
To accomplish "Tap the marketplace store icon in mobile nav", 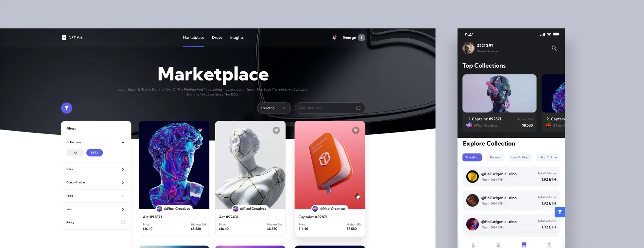I will tap(524, 245).
